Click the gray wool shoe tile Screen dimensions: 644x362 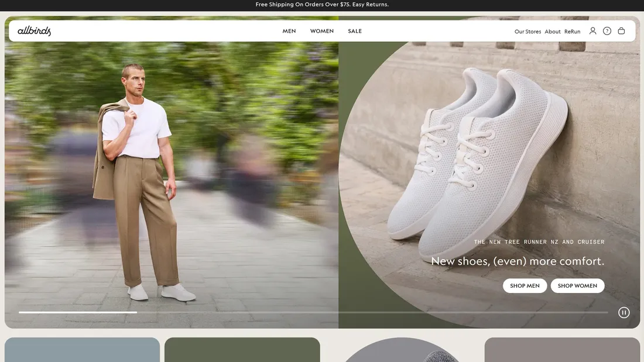click(x=402, y=350)
